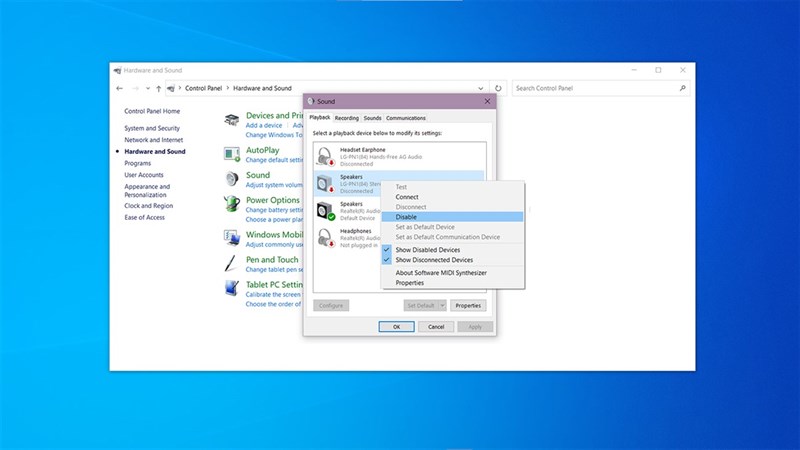Click the Sound speaker category icon
The height and width of the screenshot is (450, 800).
pos(232,179)
